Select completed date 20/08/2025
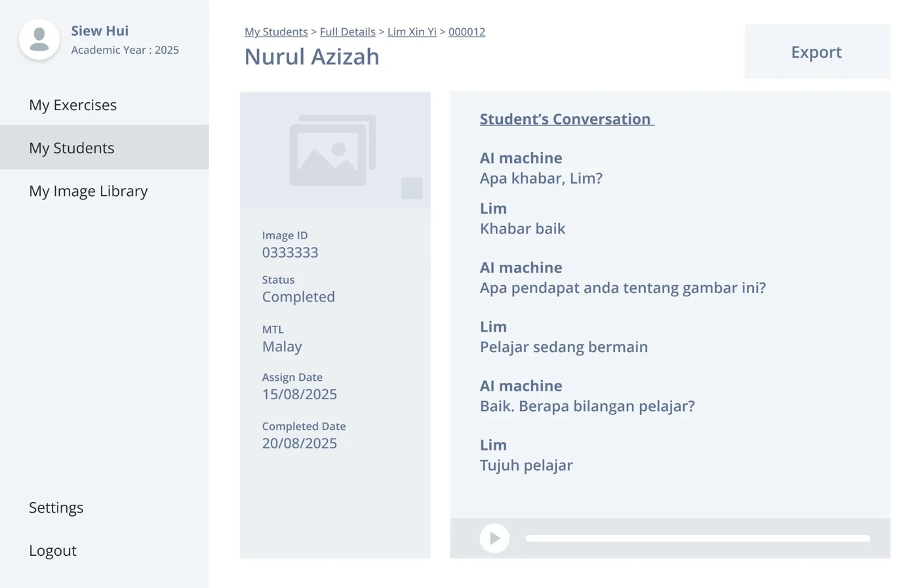Image resolution: width=918 pixels, height=588 pixels. (300, 443)
